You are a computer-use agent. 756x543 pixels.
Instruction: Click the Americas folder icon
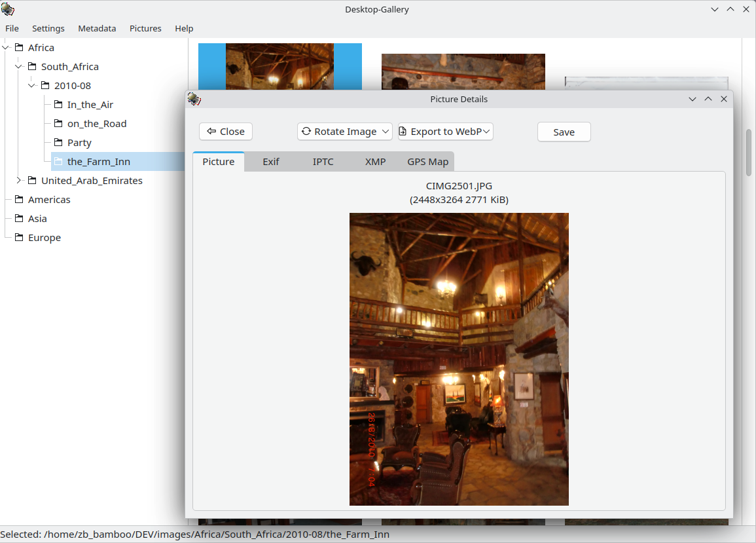[x=18, y=200]
